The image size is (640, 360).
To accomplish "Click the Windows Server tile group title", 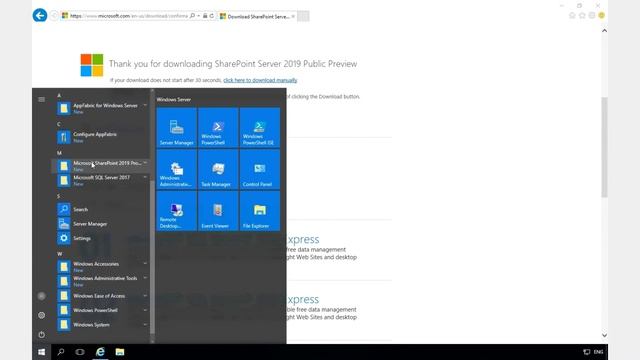I will pyautogui.click(x=173, y=99).
